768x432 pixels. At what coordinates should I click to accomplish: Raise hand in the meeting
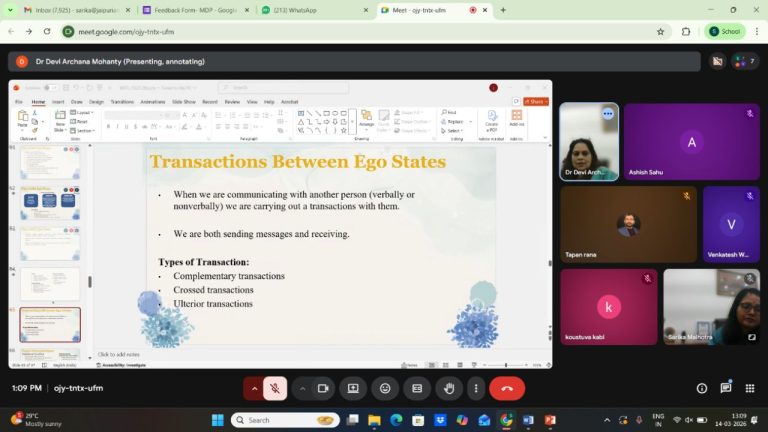pyautogui.click(x=449, y=388)
